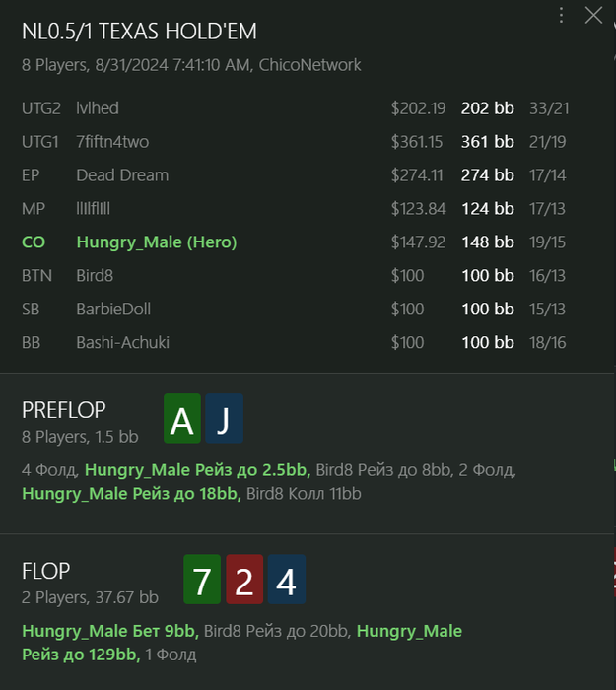The image size is (616, 690).
Task: Select player lvlhed in UTG2
Action: click(x=98, y=108)
